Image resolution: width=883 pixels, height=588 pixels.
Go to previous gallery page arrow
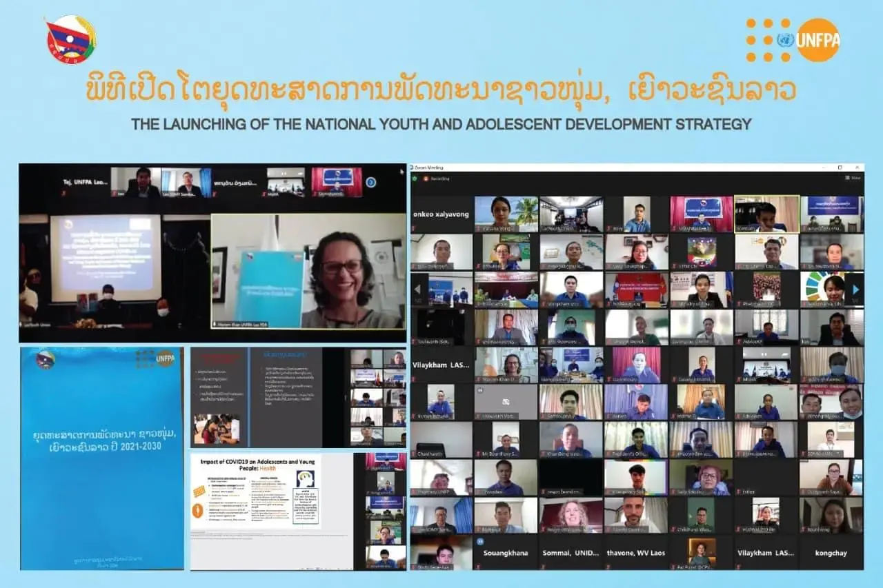coord(419,290)
